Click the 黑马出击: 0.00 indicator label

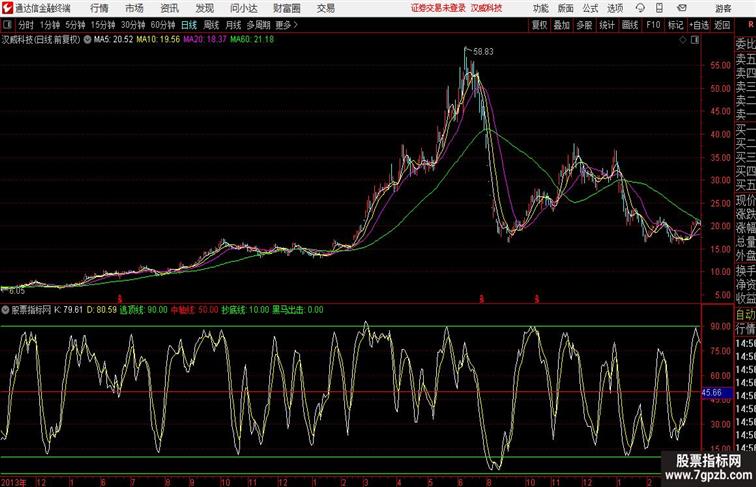[298, 310]
